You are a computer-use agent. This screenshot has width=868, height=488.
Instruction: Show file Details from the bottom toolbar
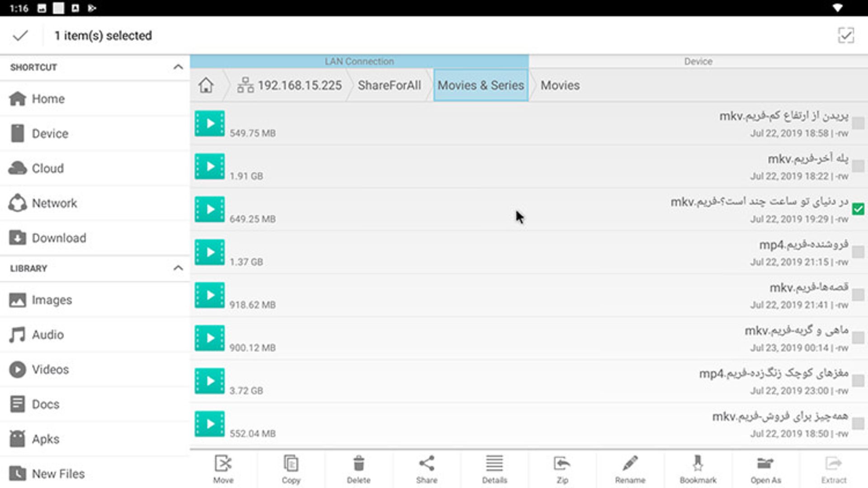(x=494, y=468)
